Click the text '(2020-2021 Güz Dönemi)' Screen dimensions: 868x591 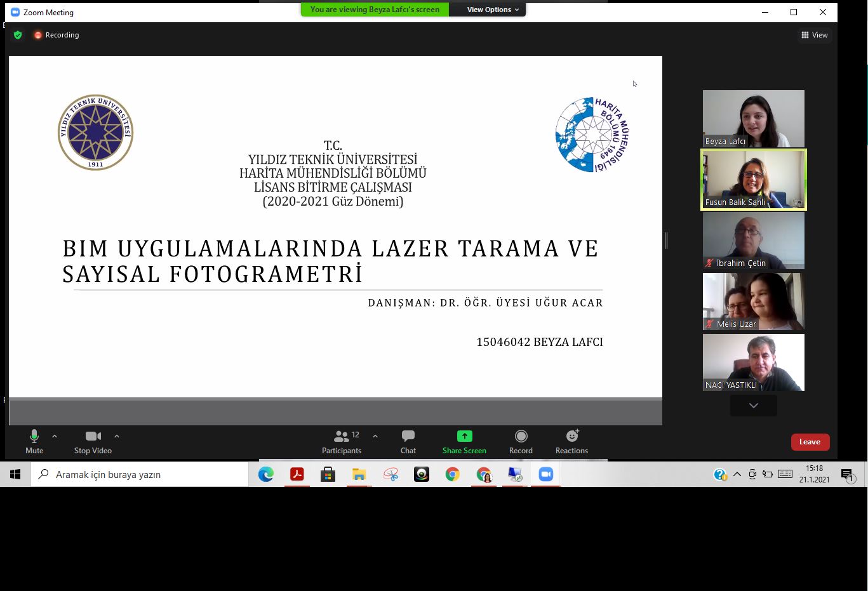[x=333, y=201]
